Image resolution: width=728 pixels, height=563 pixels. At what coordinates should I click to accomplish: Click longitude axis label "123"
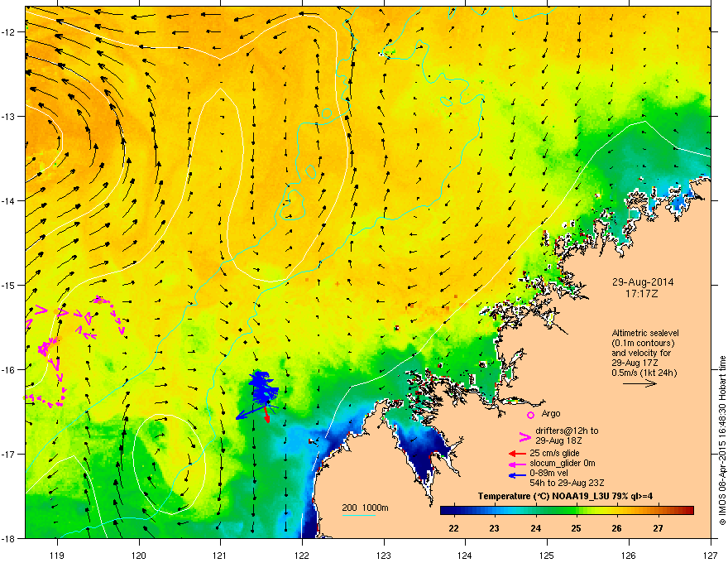click(384, 555)
